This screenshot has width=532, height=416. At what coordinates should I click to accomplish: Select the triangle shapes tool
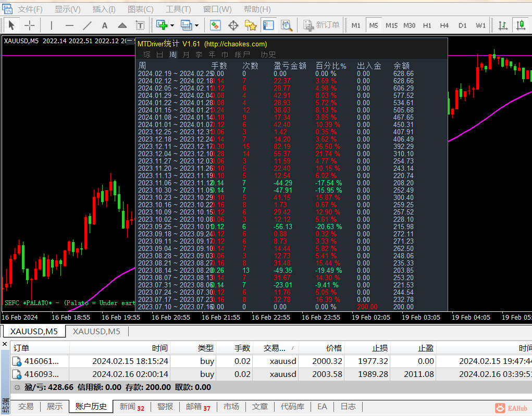click(122, 26)
